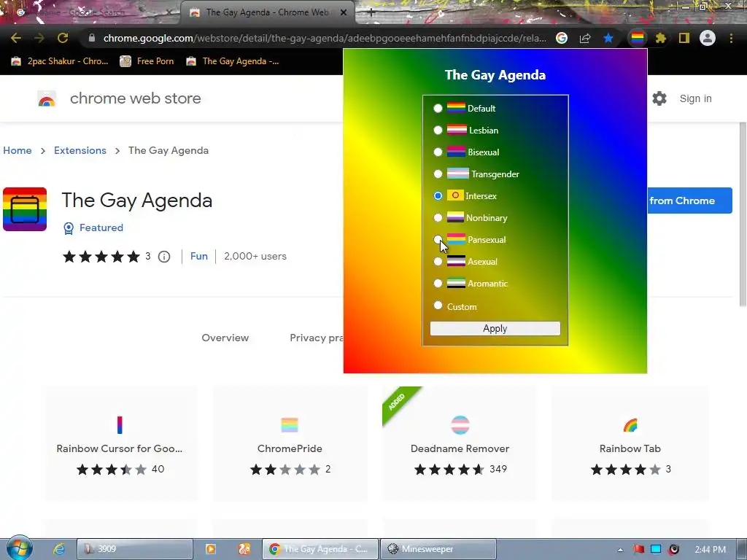Screen dimensions: 747x560
Task: Open Rainbow Tab extension card
Action: [630, 443]
